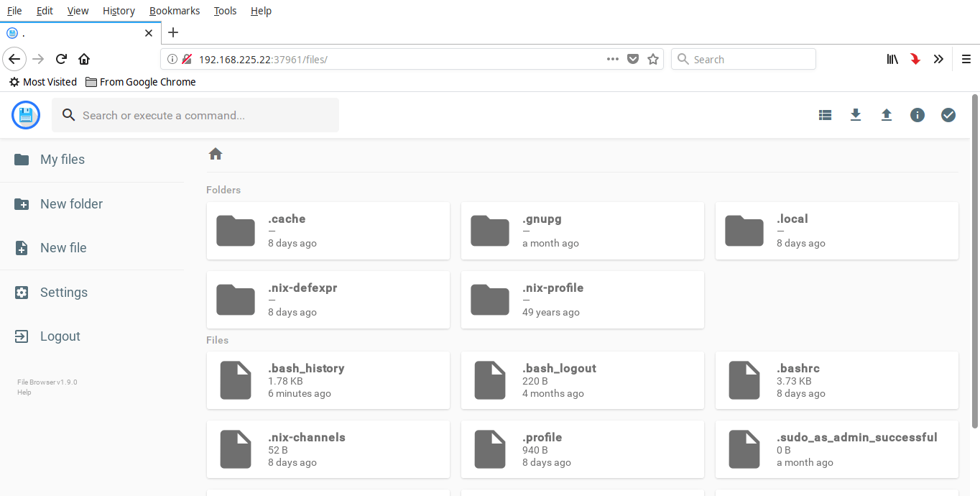This screenshot has height=496, width=980.
Task: Open the Edit menu
Action: [x=45, y=11]
